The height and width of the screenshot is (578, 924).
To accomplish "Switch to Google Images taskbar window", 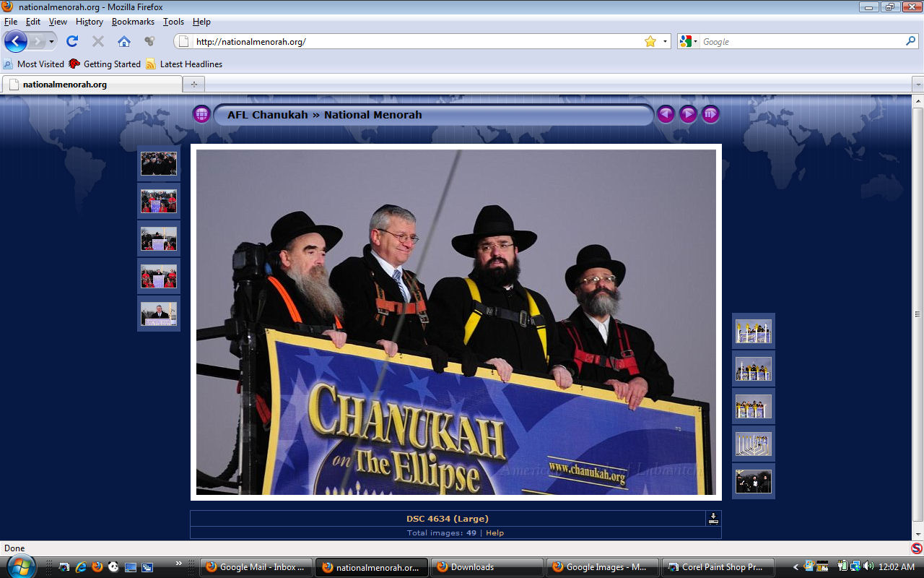I will tap(603, 567).
